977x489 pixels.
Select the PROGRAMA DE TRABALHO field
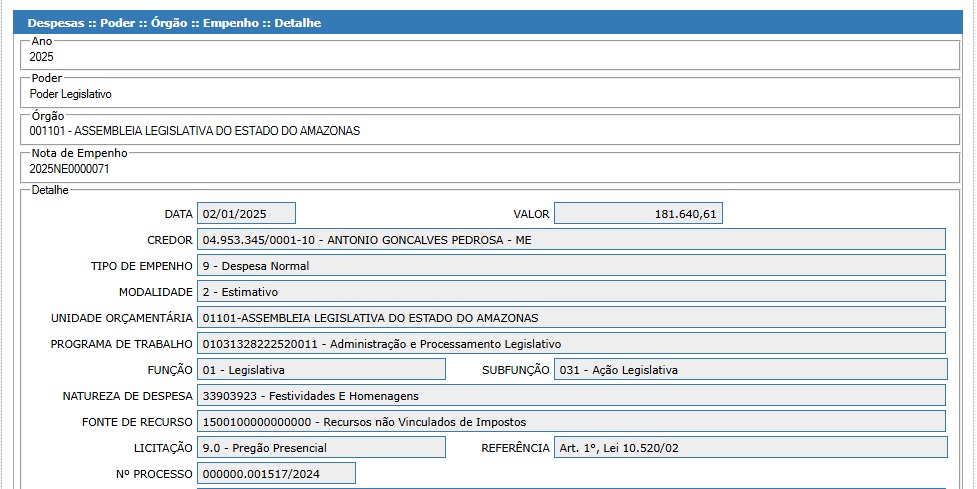tap(571, 344)
